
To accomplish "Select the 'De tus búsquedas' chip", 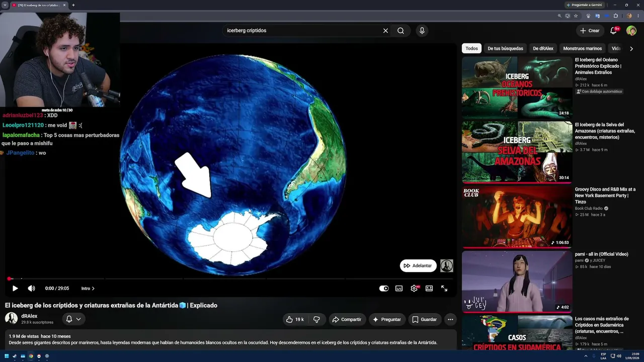I will coord(505,48).
